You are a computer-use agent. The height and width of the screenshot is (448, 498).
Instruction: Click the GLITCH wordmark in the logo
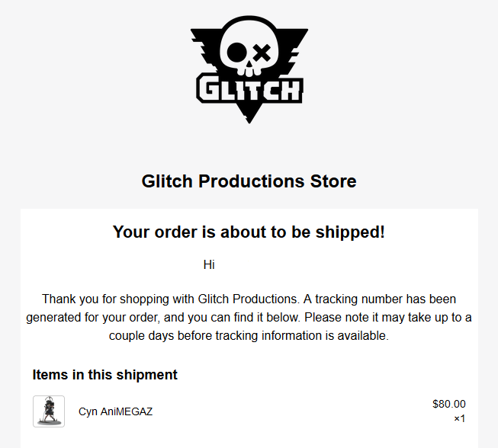249,89
